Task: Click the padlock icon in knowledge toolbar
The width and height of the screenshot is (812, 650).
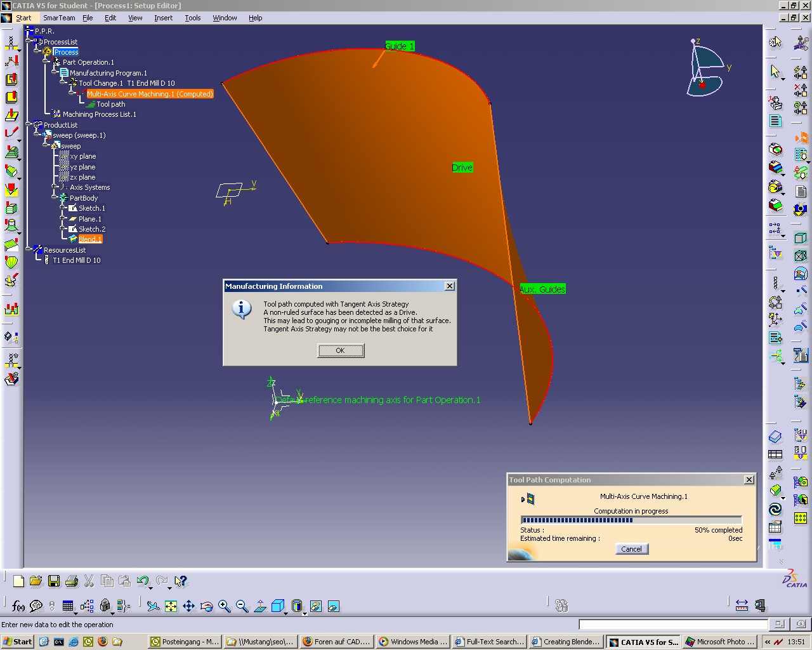Action: click(x=105, y=606)
